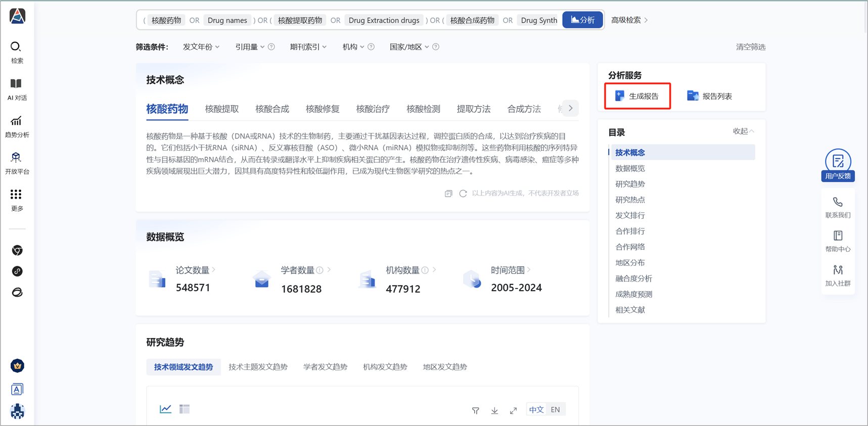The height and width of the screenshot is (426, 868).
Task: Select the 核酸检测 concept tab
Action: point(423,109)
